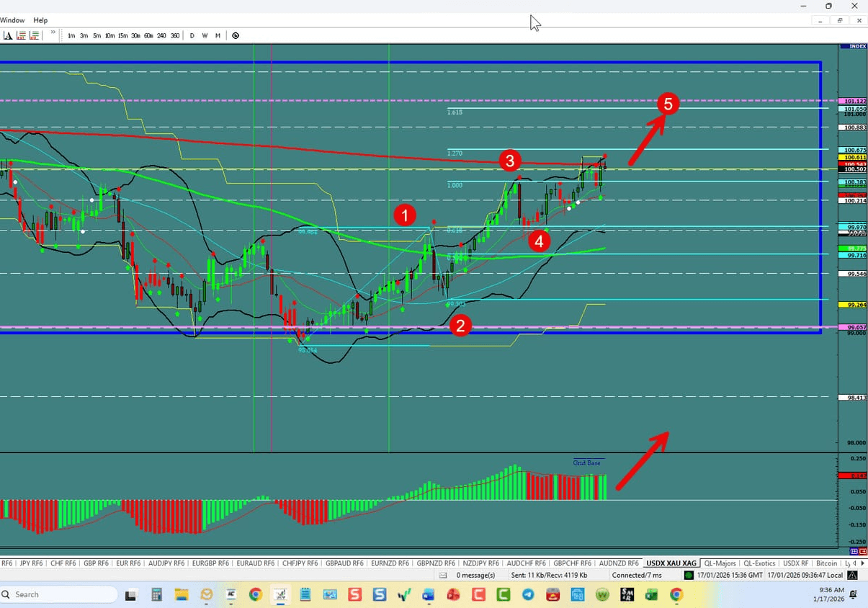The image size is (868, 608).
Task: Open the Help menu
Action: [40, 19]
